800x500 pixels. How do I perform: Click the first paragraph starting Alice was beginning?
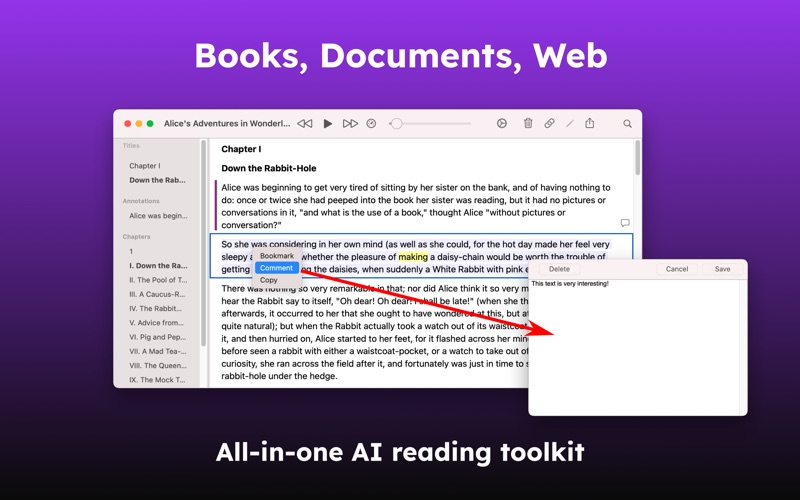tap(416, 206)
